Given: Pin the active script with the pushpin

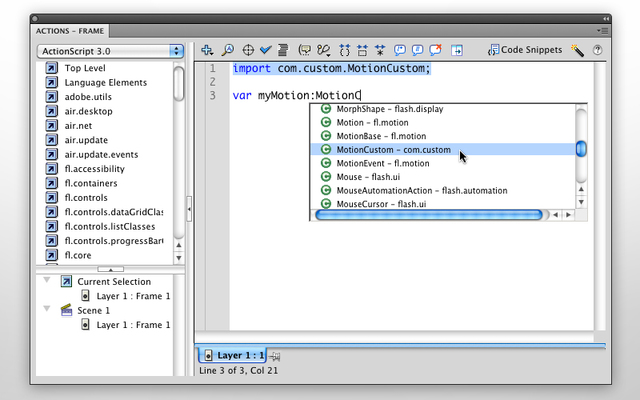Looking at the screenshot, I should (x=275, y=357).
